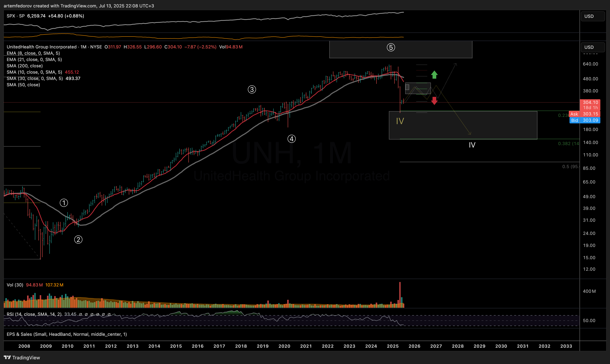Select the circled 4 wave label
This screenshot has height=364, width=610.
click(291, 139)
